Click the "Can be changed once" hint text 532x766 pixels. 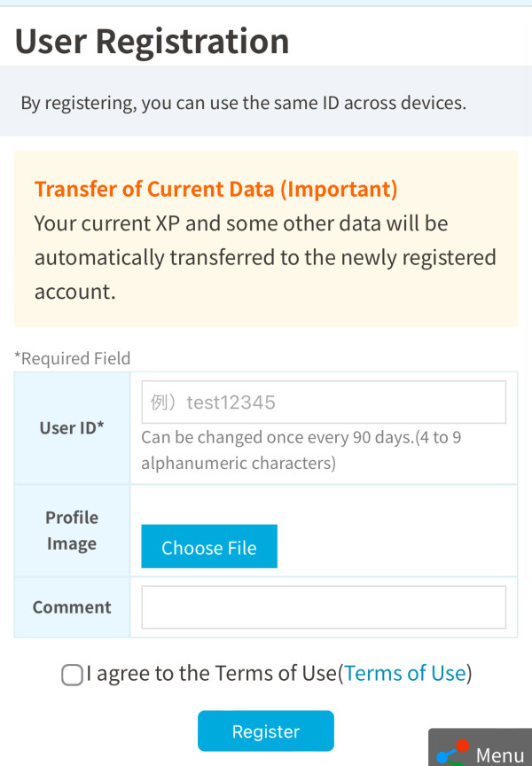point(301,437)
